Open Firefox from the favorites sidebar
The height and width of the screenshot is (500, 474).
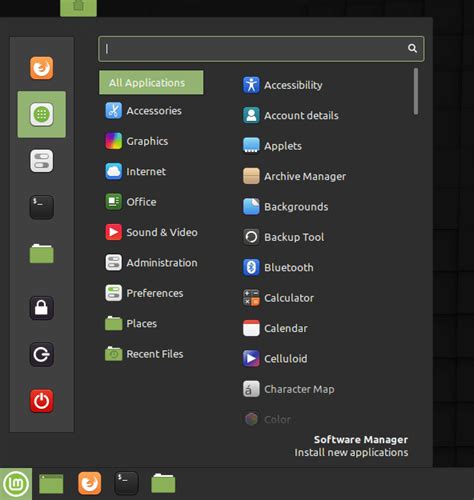[x=41, y=68]
